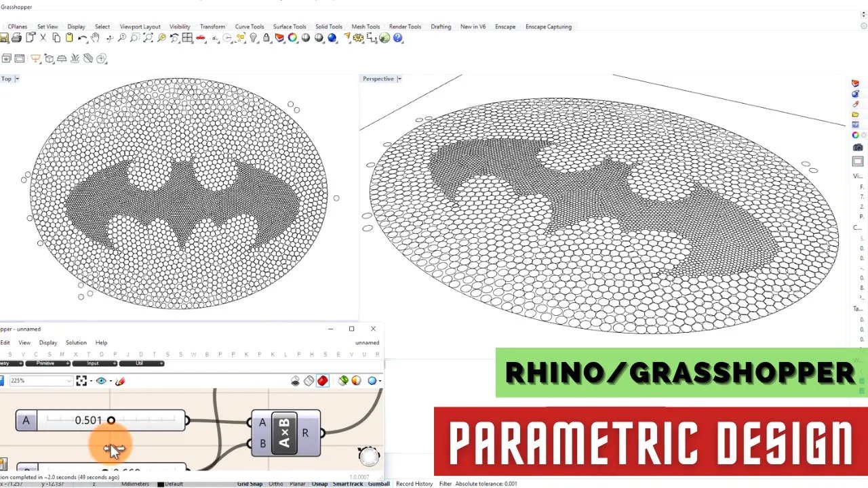The image size is (868, 488).
Task: Open the color wheel icon
Action: coord(293,38)
